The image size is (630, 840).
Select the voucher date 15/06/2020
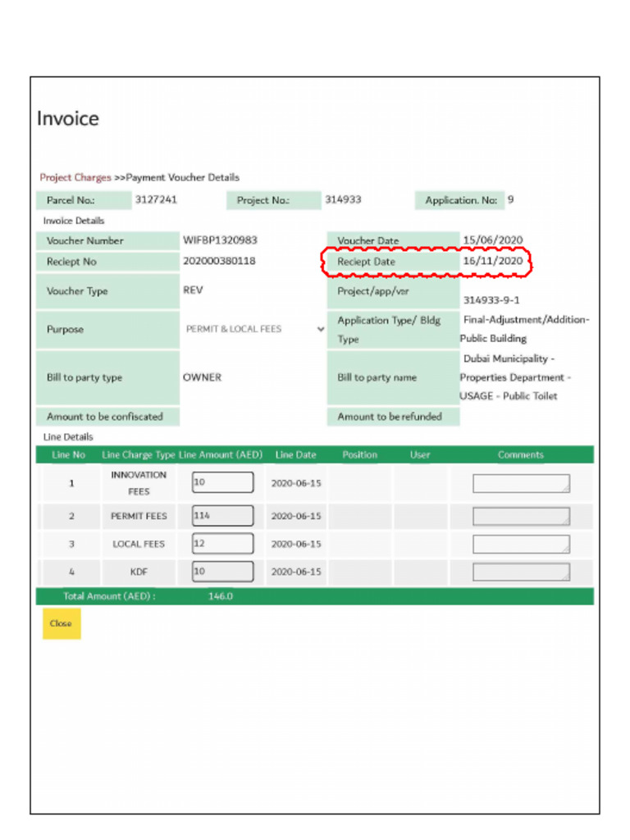click(493, 240)
